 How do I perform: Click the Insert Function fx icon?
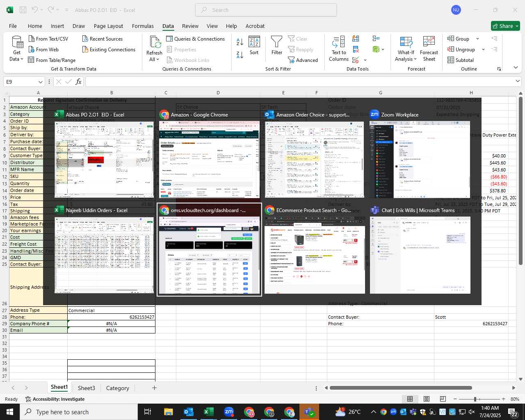[79, 82]
